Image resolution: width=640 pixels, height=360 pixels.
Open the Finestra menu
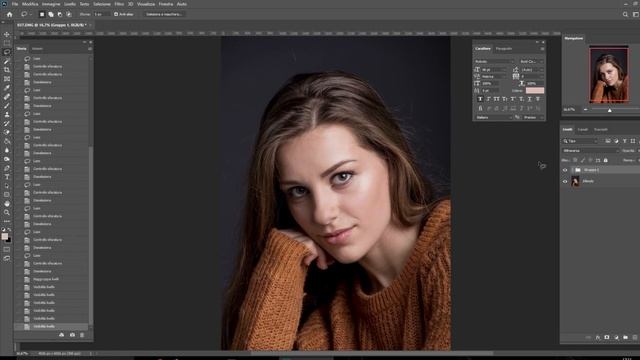pyautogui.click(x=166, y=4)
